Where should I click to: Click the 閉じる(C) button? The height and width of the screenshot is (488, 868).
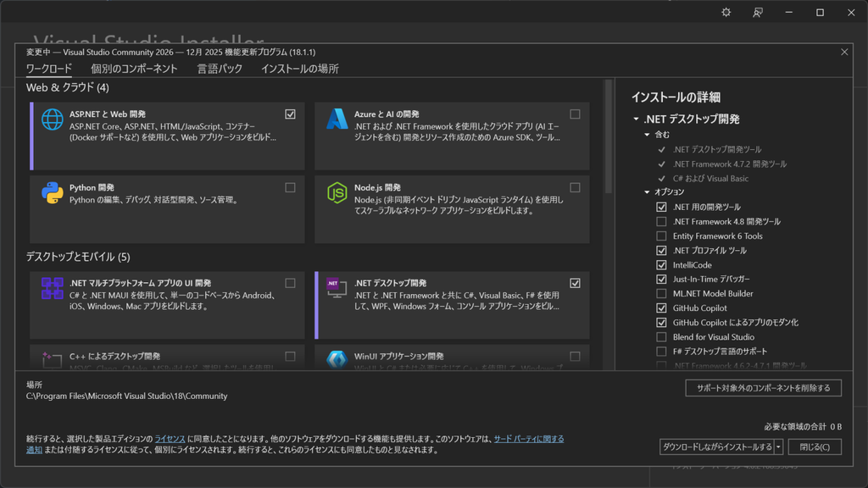[x=815, y=446]
